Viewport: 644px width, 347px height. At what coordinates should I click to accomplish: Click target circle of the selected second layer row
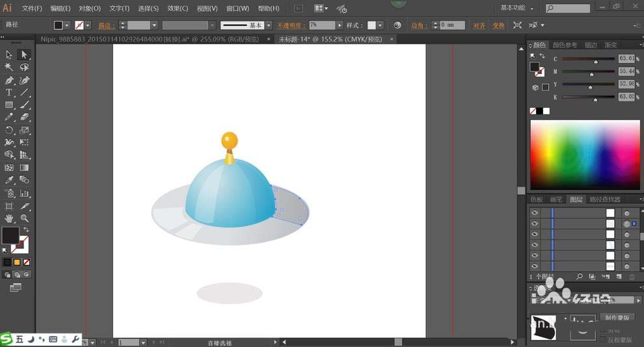click(x=626, y=224)
